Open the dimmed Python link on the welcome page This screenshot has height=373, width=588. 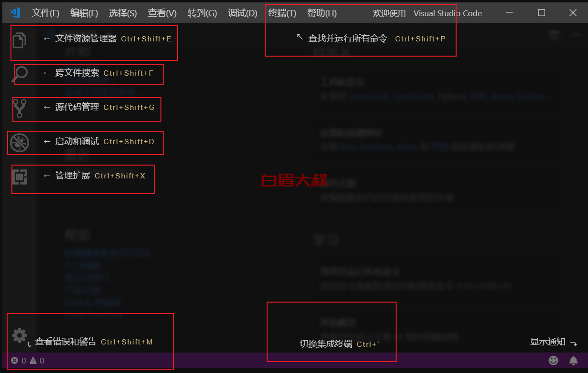tap(451, 97)
